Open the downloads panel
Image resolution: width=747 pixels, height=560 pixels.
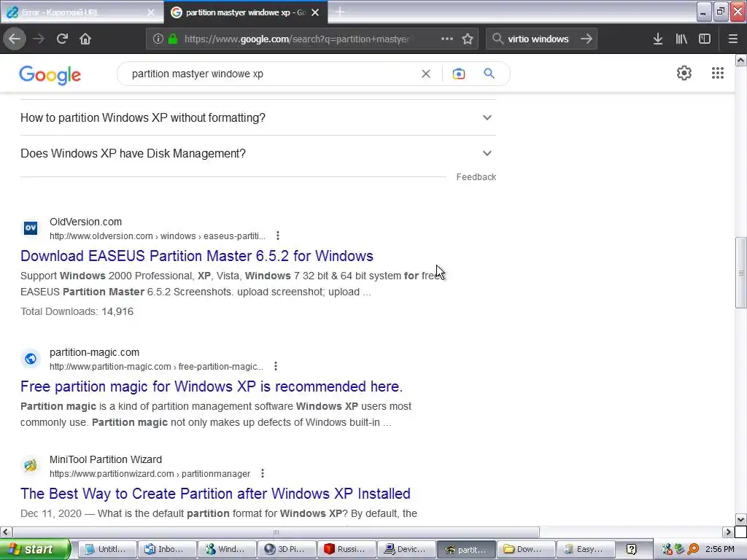(658, 39)
